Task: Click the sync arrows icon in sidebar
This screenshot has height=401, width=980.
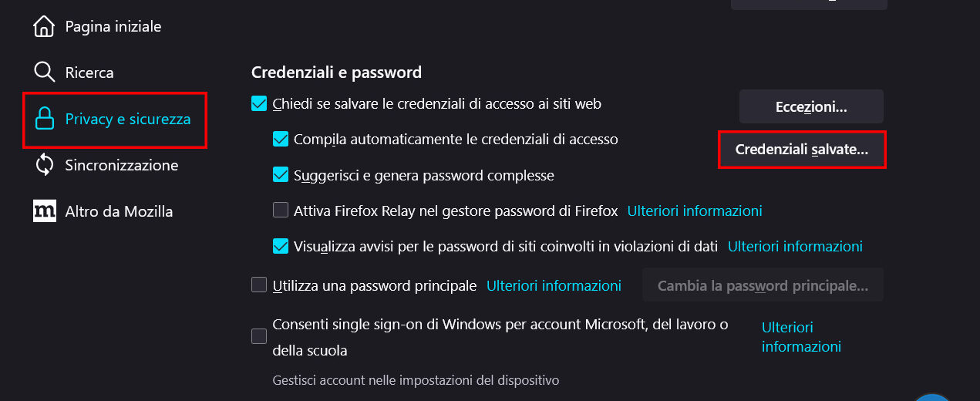Action: [x=44, y=165]
